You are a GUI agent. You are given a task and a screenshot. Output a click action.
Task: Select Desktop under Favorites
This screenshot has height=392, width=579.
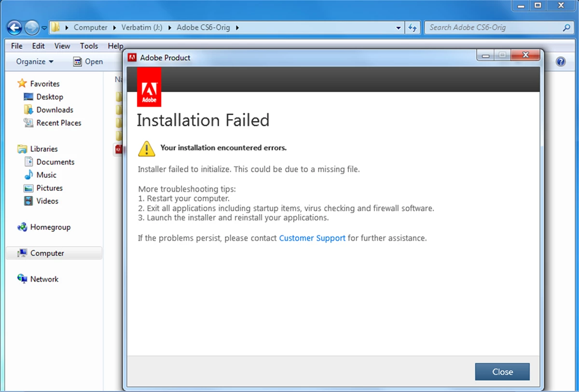coord(50,97)
